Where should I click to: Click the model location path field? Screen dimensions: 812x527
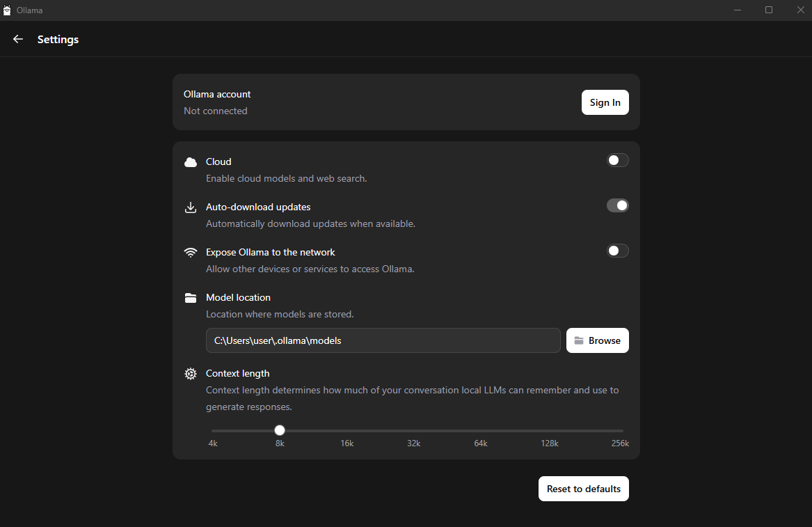(383, 340)
